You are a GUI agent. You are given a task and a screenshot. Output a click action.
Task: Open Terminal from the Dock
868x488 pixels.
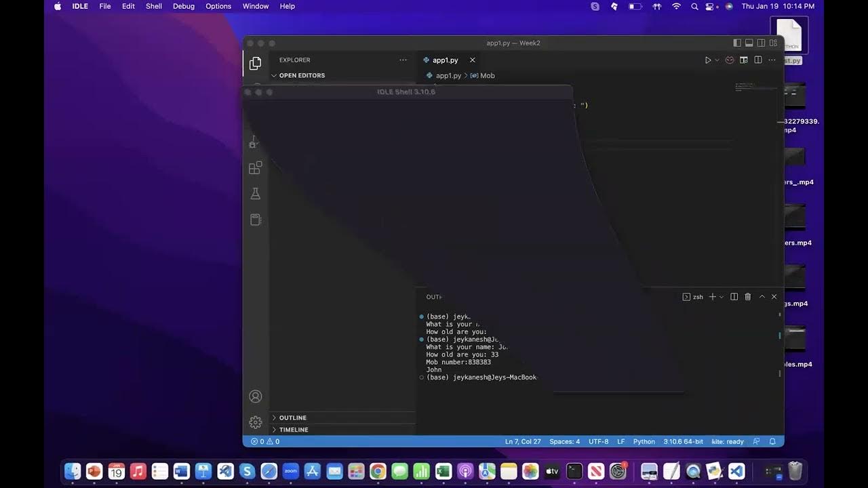coord(574,471)
